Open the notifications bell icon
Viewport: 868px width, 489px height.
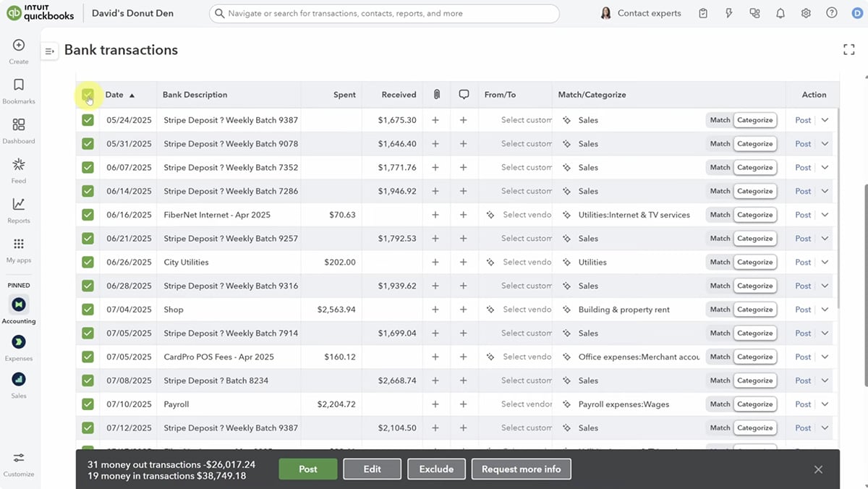tap(780, 12)
